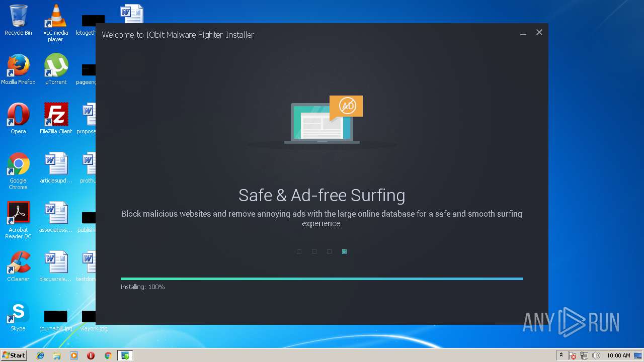This screenshot has width=644, height=362.
Task: Select the articlesupd... Word document
Action: click(x=55, y=167)
